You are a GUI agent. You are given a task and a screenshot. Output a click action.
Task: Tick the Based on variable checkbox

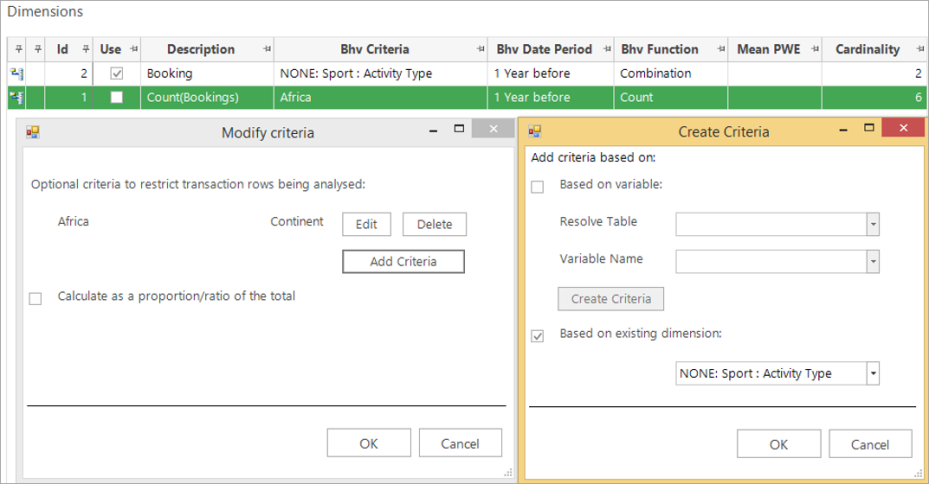[537, 187]
